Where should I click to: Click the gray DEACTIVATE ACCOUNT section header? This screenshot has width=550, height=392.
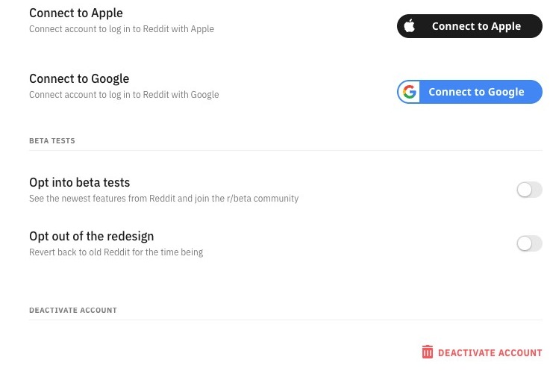point(73,310)
